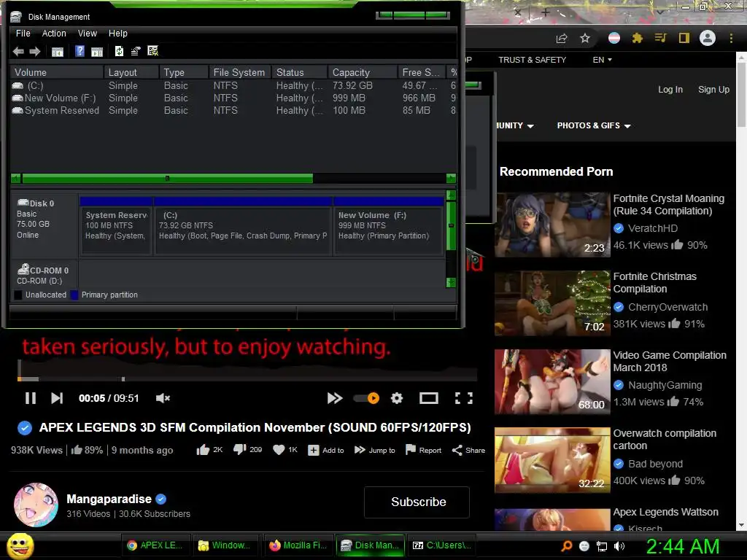Click the Report flag button
The height and width of the screenshot is (560, 747).
pos(423,450)
